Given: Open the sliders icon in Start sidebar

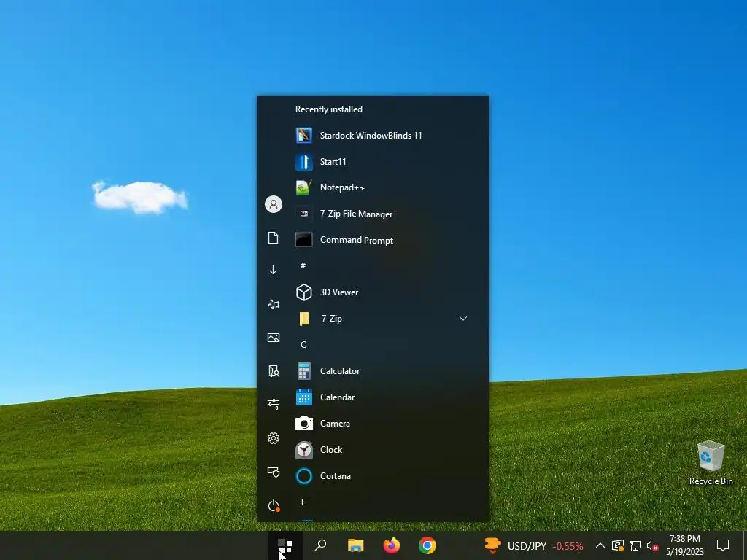Looking at the screenshot, I should click(x=274, y=404).
